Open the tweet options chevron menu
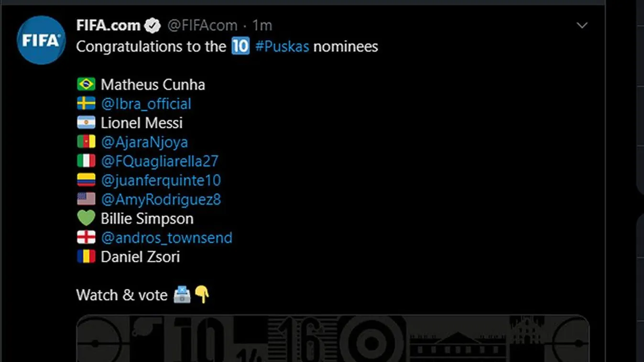644x362 pixels. (x=582, y=25)
